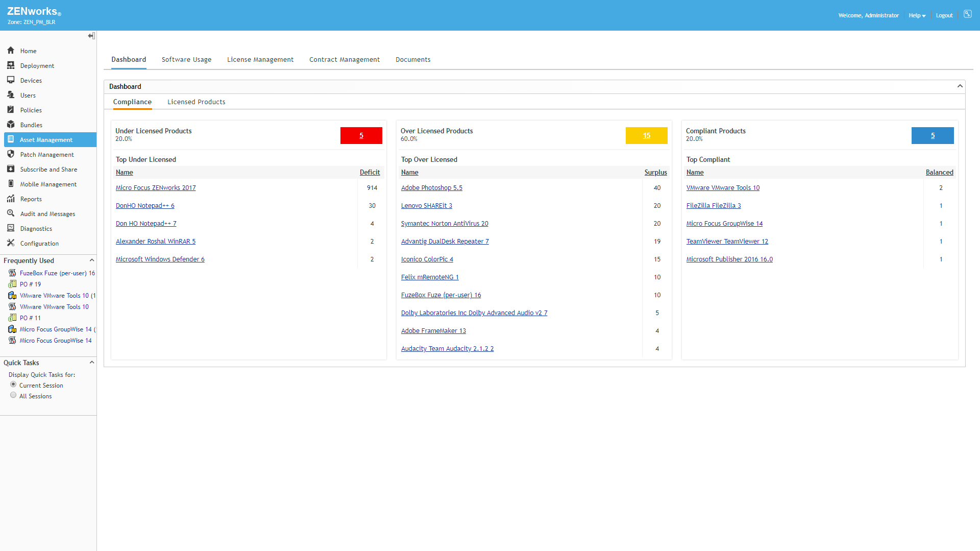Open Micro Focus ZENworks 2017 link
The height and width of the screenshot is (551, 980).
tap(156, 188)
